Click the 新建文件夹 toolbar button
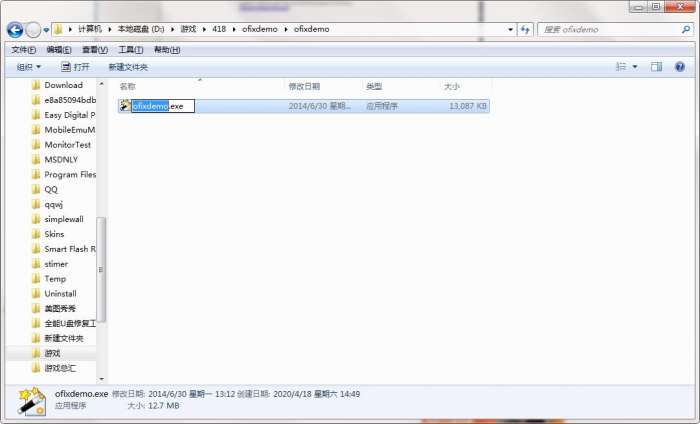 [x=128, y=67]
